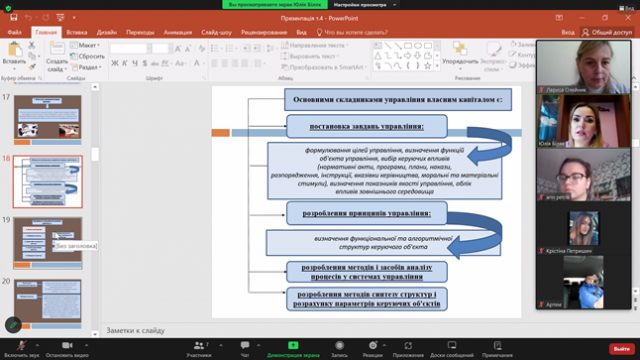Viewport: 640px width, 360px height.
Task: Click the Общий доступ share button
Action: tap(607, 32)
